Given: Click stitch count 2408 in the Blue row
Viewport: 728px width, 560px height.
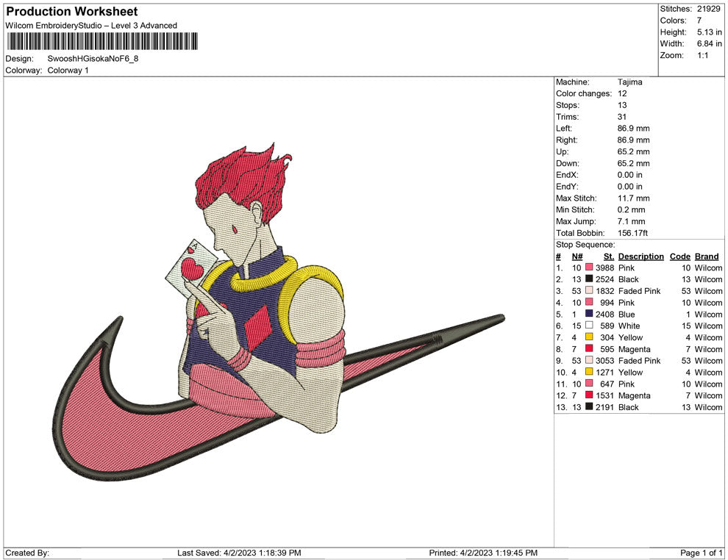Looking at the screenshot, I should coord(605,314).
